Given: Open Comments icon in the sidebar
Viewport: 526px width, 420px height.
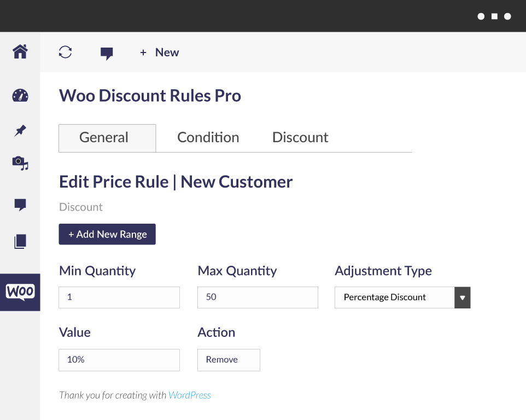Looking at the screenshot, I should pos(20,205).
